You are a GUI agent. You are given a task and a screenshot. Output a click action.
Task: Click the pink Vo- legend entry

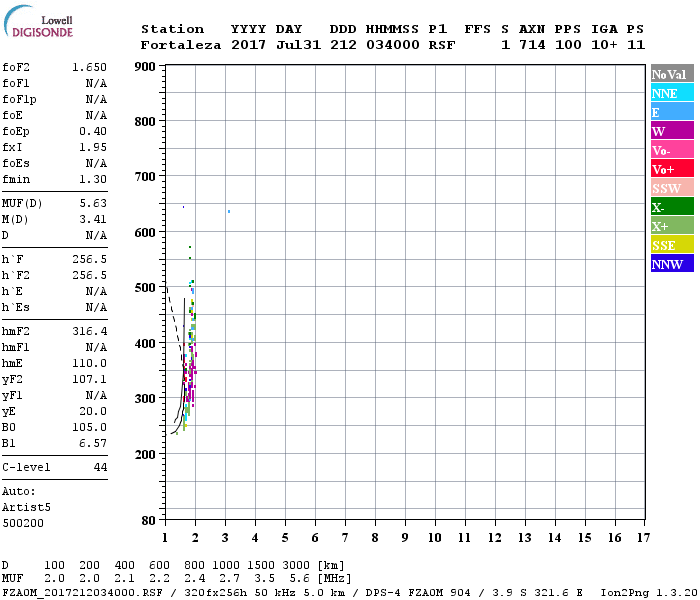(671, 150)
